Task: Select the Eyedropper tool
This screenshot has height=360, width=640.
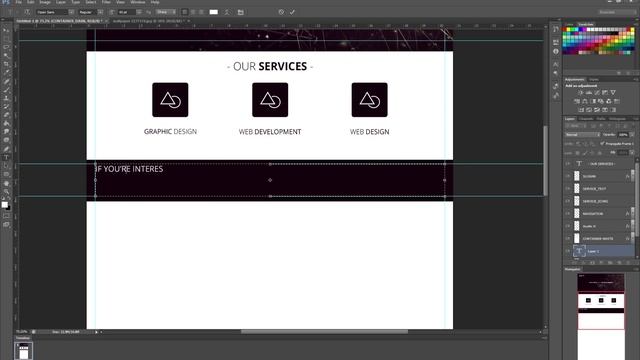Action: click(6, 73)
